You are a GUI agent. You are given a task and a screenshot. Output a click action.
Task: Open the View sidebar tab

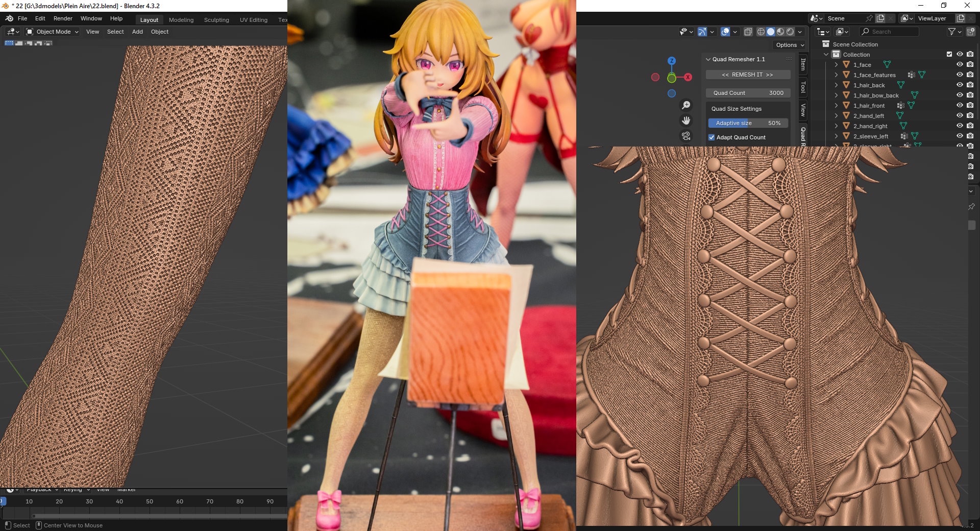[803, 110]
